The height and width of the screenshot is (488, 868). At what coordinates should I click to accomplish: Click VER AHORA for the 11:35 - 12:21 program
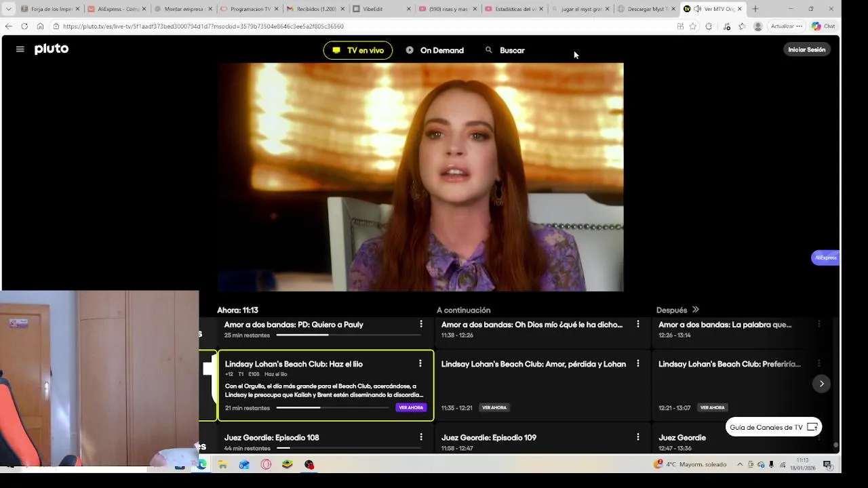[x=494, y=407]
